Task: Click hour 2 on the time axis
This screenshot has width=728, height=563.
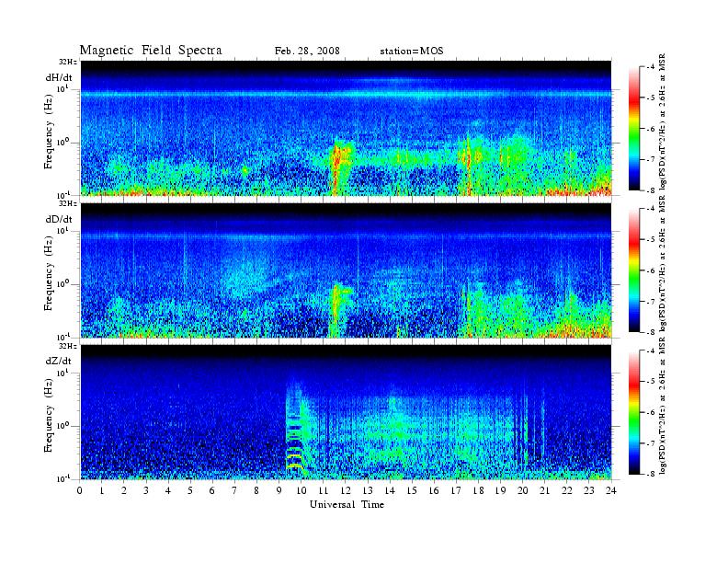Action: pyautogui.click(x=124, y=490)
